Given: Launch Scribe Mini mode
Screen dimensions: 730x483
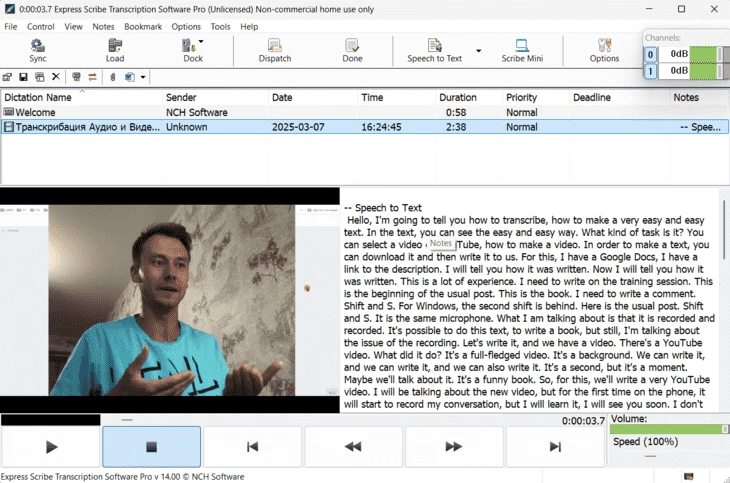Looking at the screenshot, I should [x=522, y=50].
